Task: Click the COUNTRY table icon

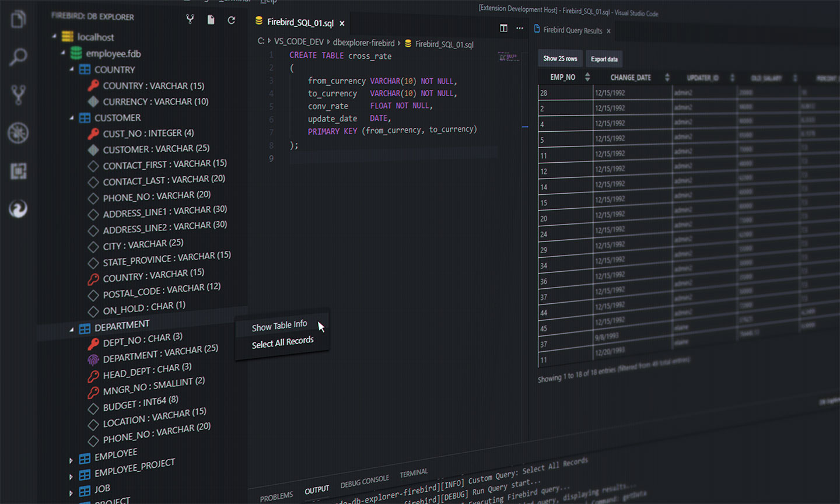Action: click(85, 69)
